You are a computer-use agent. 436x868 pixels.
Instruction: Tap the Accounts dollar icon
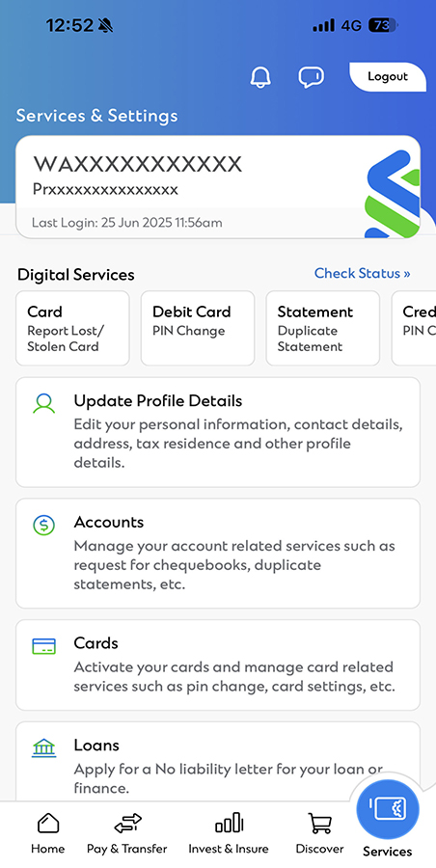43,525
